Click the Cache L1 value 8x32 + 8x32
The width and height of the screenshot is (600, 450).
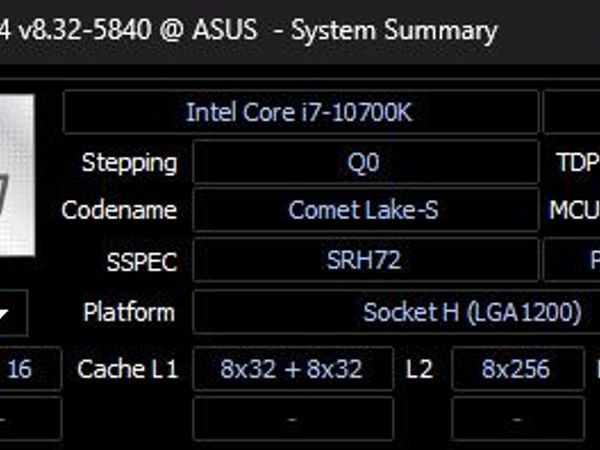coord(292,370)
